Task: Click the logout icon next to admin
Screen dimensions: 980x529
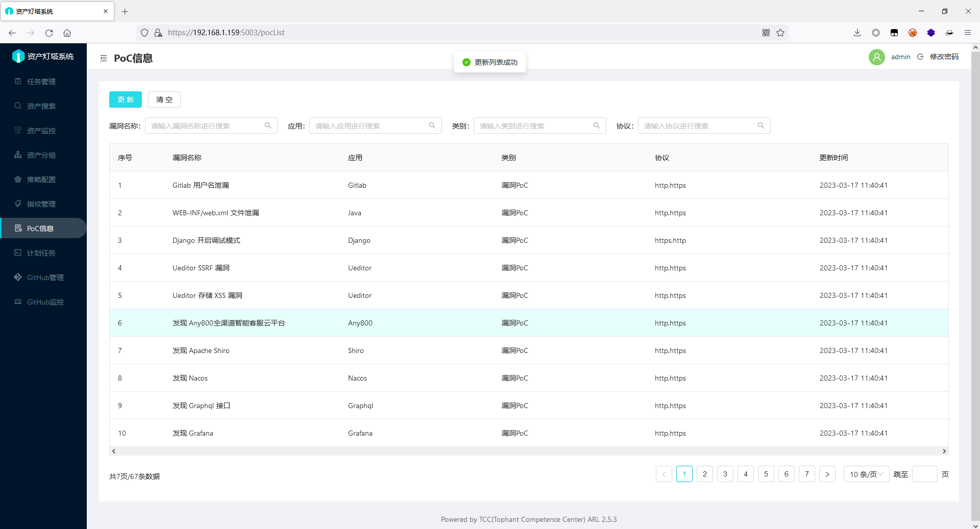Action: click(x=920, y=57)
